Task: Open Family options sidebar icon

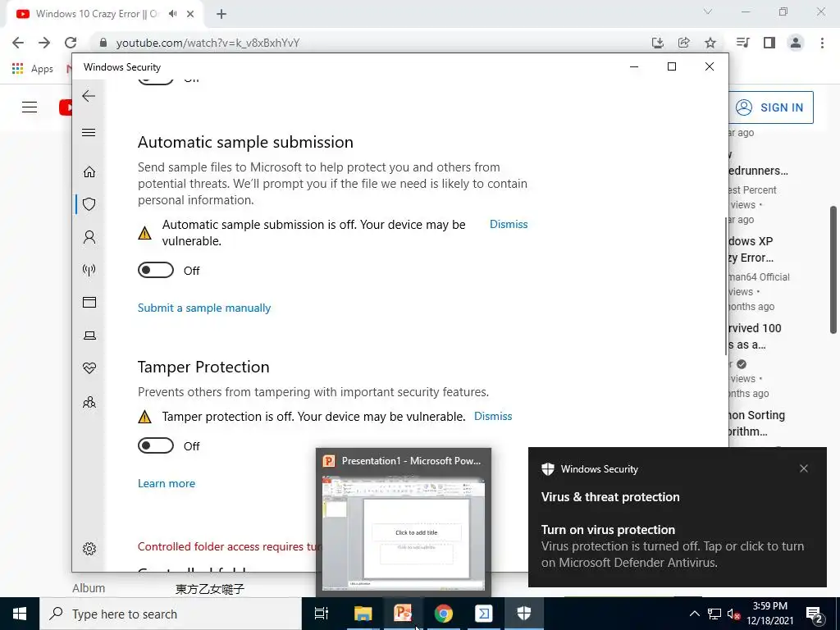Action: (89, 402)
